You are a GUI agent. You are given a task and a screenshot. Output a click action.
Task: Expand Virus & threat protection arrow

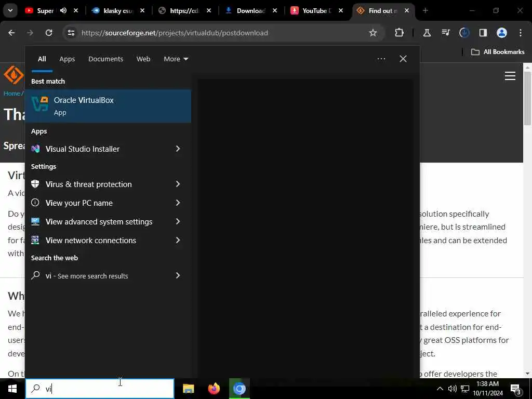(178, 184)
